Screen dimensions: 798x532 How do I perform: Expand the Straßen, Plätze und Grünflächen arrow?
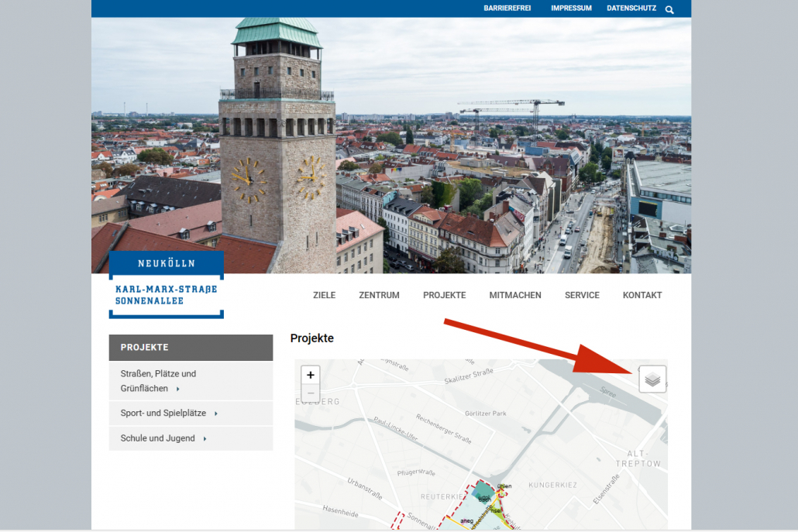(177, 389)
